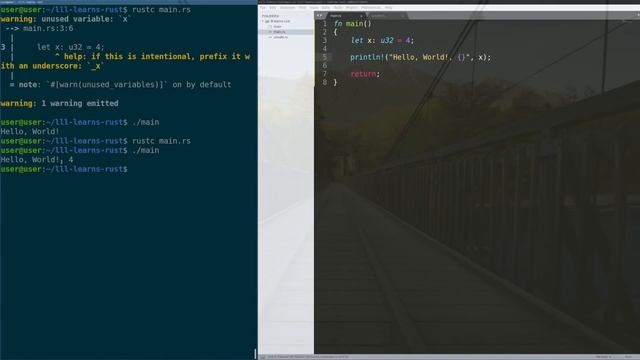The height and width of the screenshot is (360, 640).
Task: Open the Tab Size selector in status bar
Action: click(603, 357)
